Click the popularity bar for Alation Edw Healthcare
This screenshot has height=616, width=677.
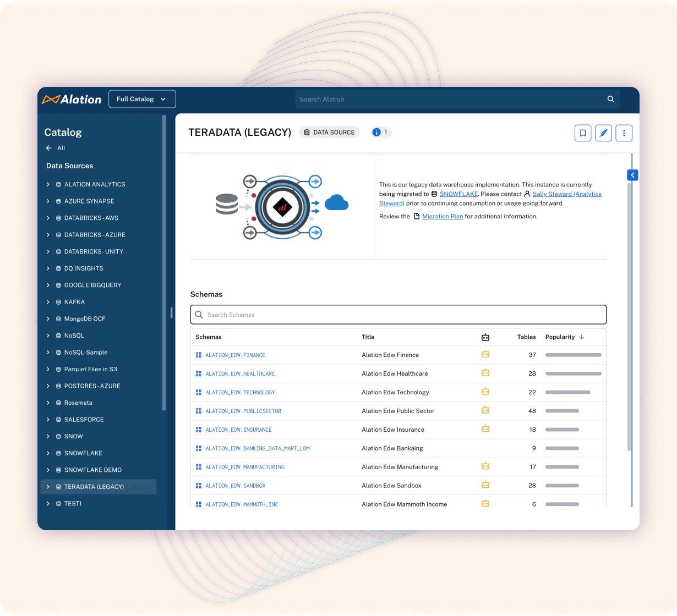pos(573,373)
